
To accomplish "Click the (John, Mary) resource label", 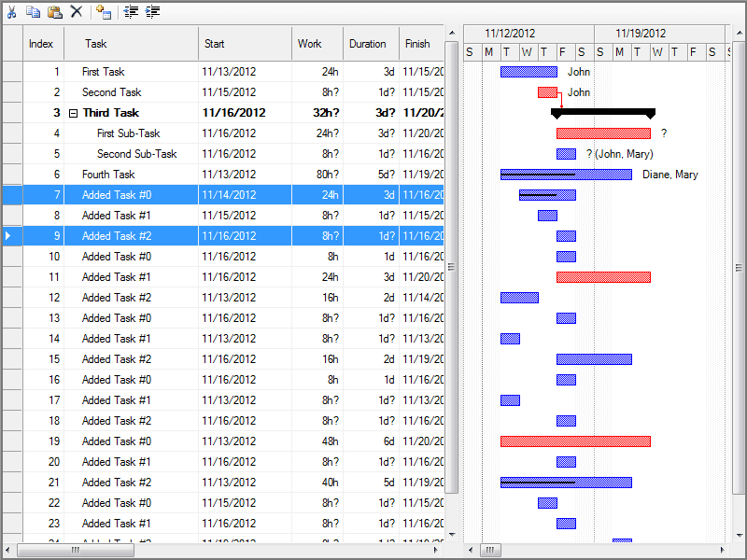I will point(624,154).
